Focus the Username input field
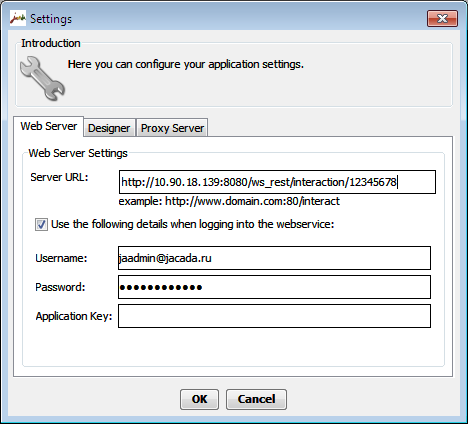This screenshot has width=469, height=426. (x=274, y=258)
